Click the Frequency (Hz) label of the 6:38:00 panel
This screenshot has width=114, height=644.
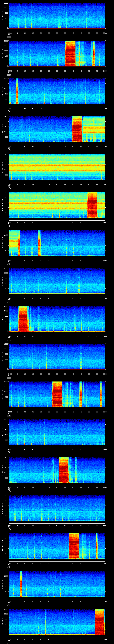3,621
